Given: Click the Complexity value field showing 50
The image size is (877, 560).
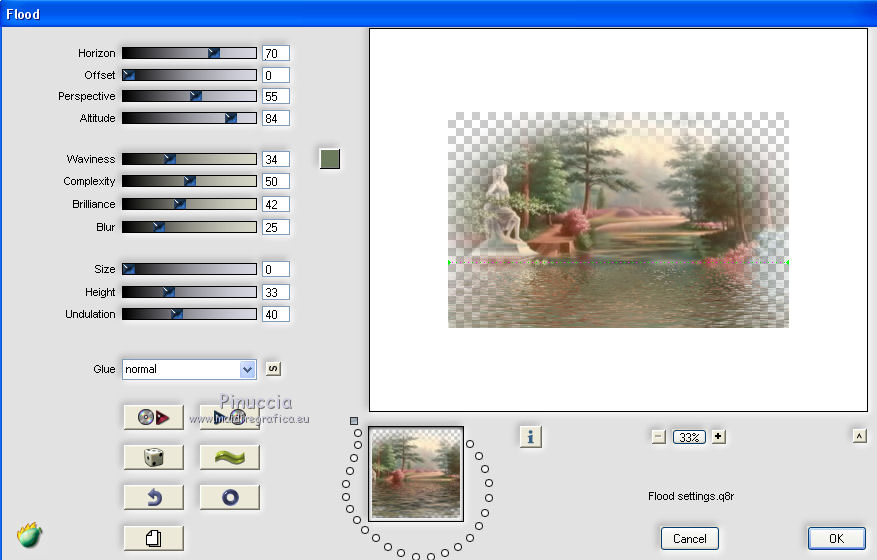Looking at the screenshot, I should (276, 181).
